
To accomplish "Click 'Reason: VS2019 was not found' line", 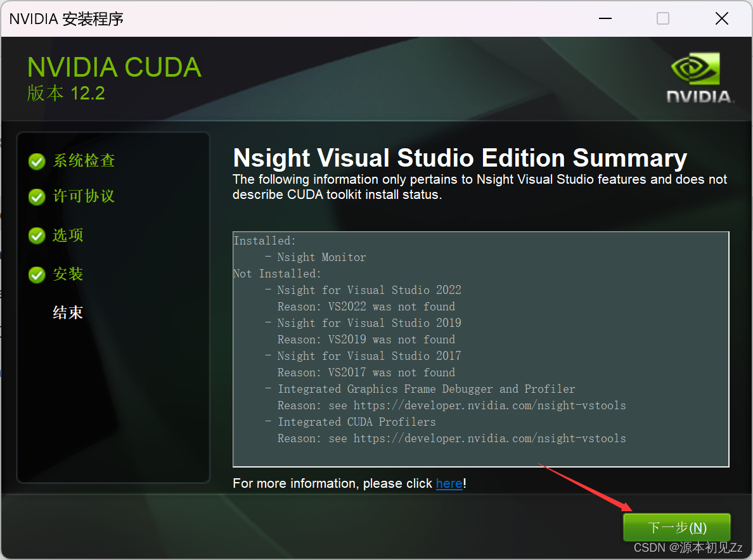I will pos(366,340).
